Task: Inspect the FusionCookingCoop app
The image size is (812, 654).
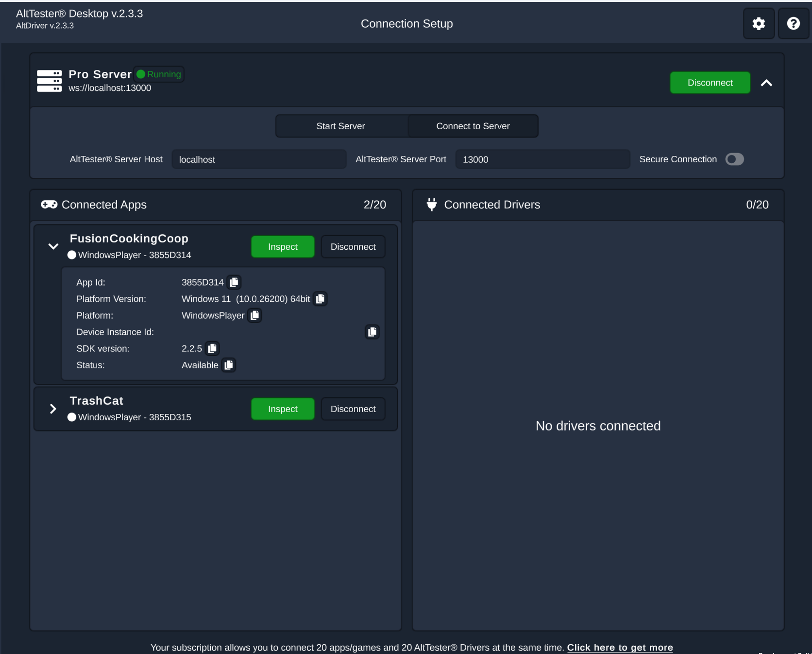Action: pos(283,247)
